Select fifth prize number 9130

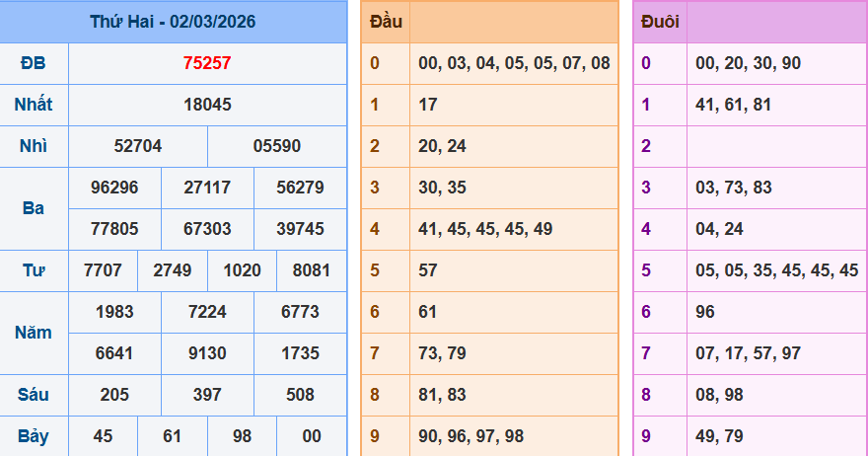pyautogui.click(x=207, y=353)
